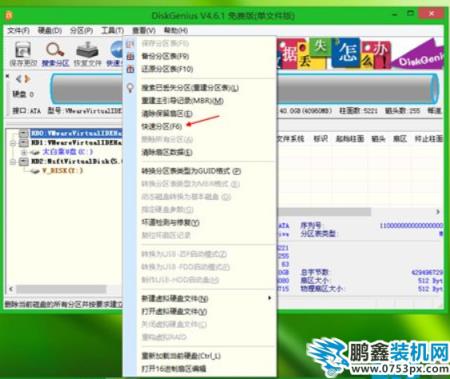This screenshot has width=450, height=379.
Task: Click the 恢复文件 recover files toolbar icon
Action: [x=87, y=50]
